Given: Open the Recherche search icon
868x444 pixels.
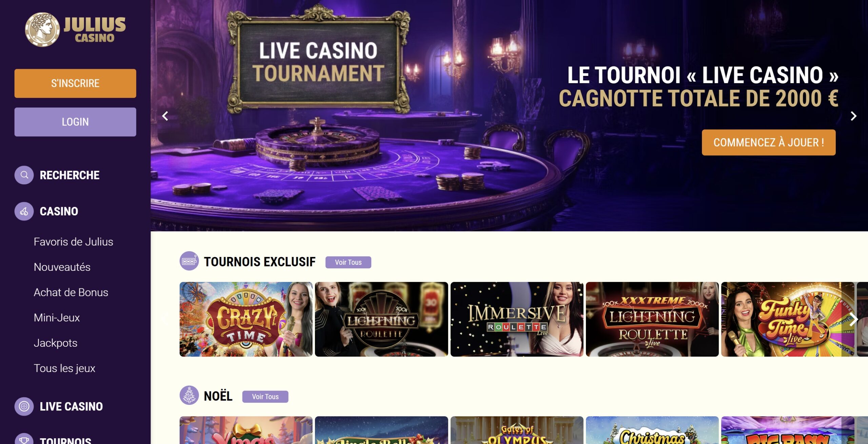Looking at the screenshot, I should (24, 175).
